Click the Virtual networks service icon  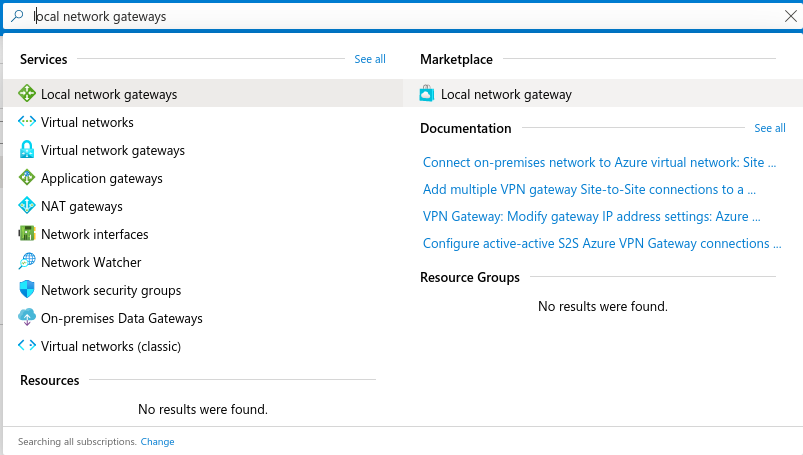27,122
